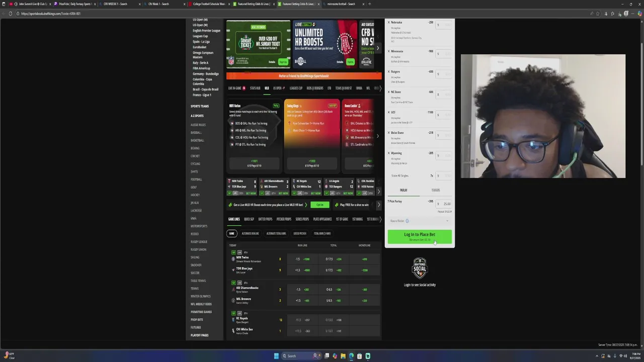Select Game filter pill

232,233
